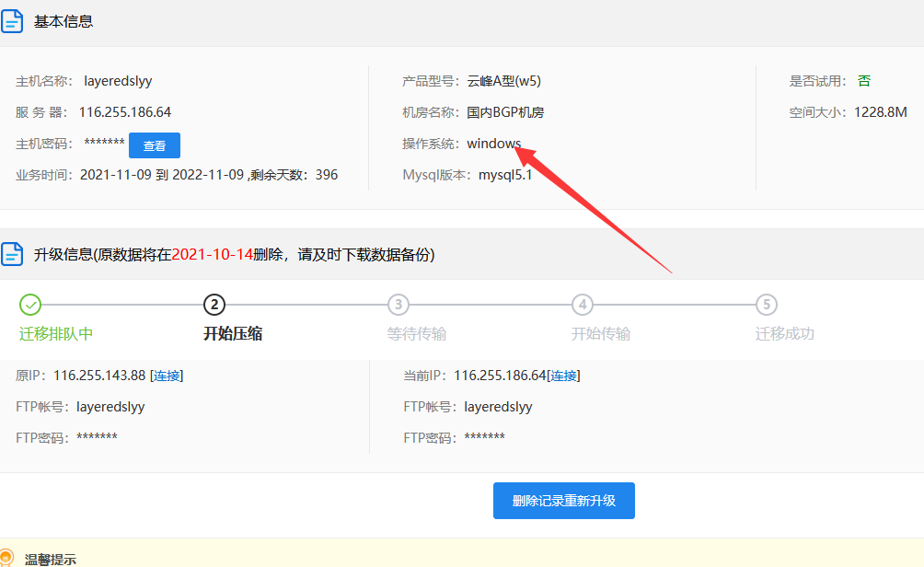Click step 2 circle for 开始压缩
This screenshot has height=567, width=924.
pos(214,305)
